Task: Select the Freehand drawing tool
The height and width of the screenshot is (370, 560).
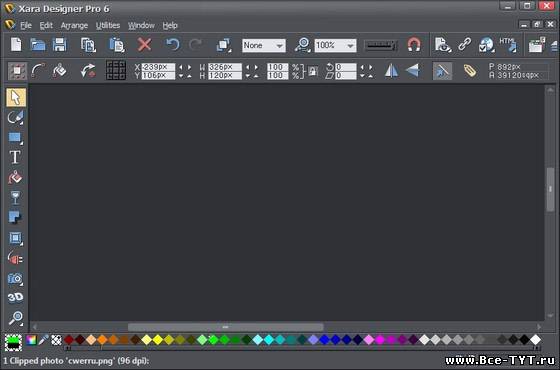Action: pyautogui.click(x=15, y=117)
